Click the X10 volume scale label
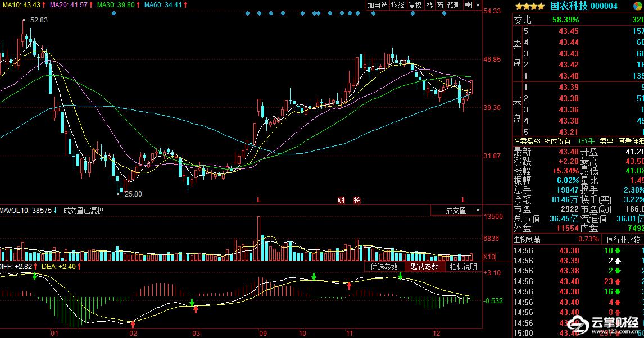This screenshot has width=644, height=338. [489, 257]
